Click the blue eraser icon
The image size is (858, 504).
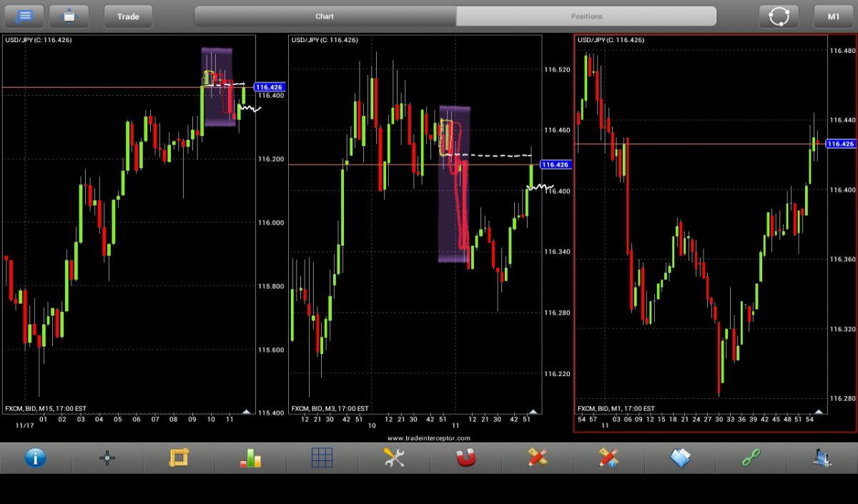(x=680, y=458)
